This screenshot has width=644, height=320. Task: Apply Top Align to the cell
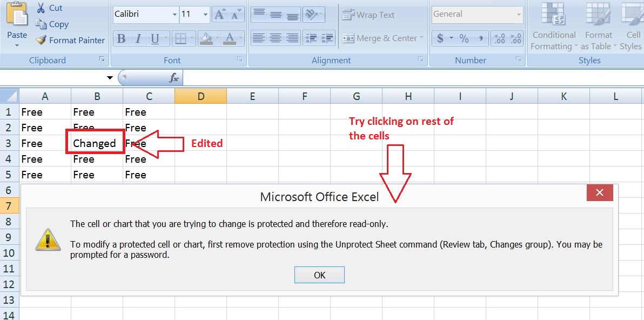(259, 15)
